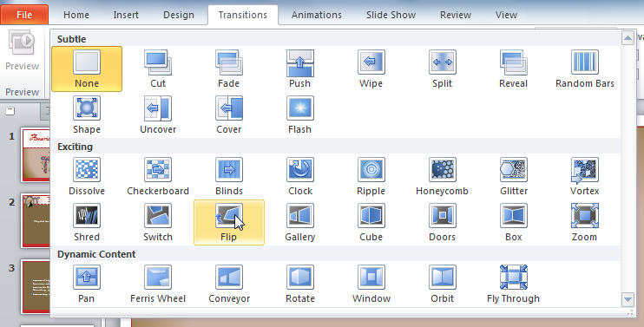
Task: Pick the Clock transition
Action: click(x=299, y=176)
